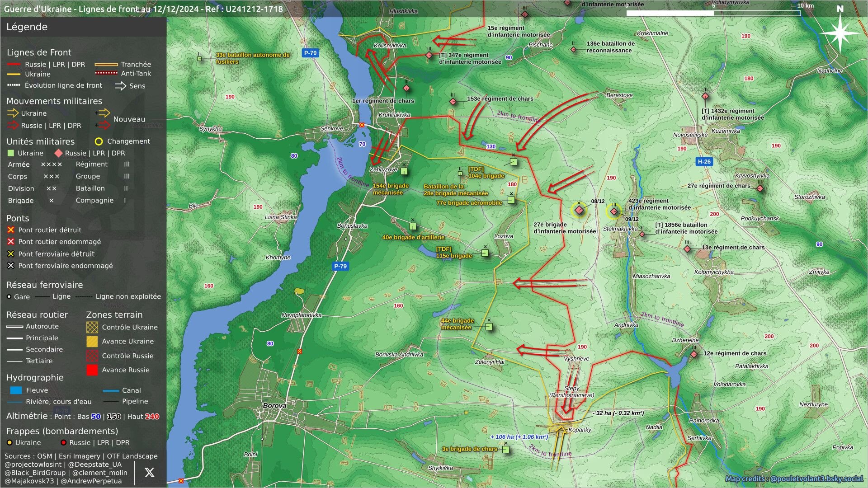Click the Nauholne village label
Image resolution: width=868 pixels, height=488 pixels.
[830, 70]
